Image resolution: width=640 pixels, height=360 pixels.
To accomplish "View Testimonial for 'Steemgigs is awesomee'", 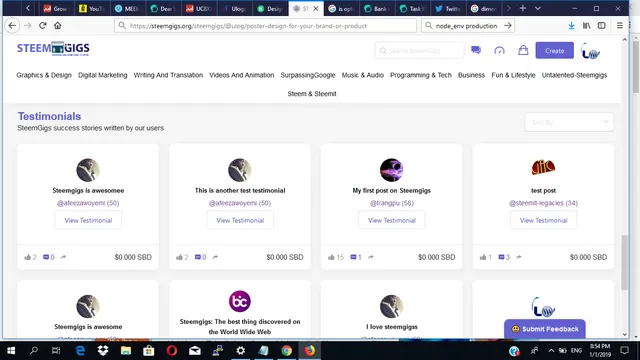I will 88,220.
